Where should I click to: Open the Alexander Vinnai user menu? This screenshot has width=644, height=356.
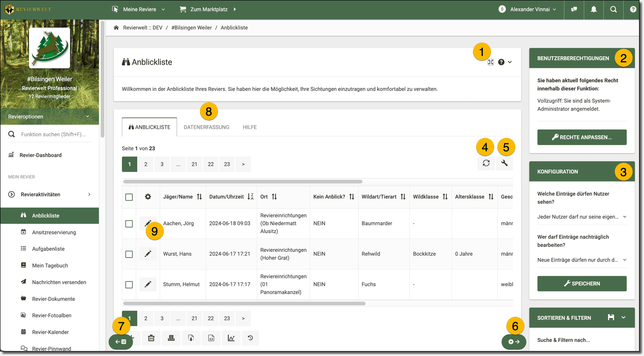533,9
